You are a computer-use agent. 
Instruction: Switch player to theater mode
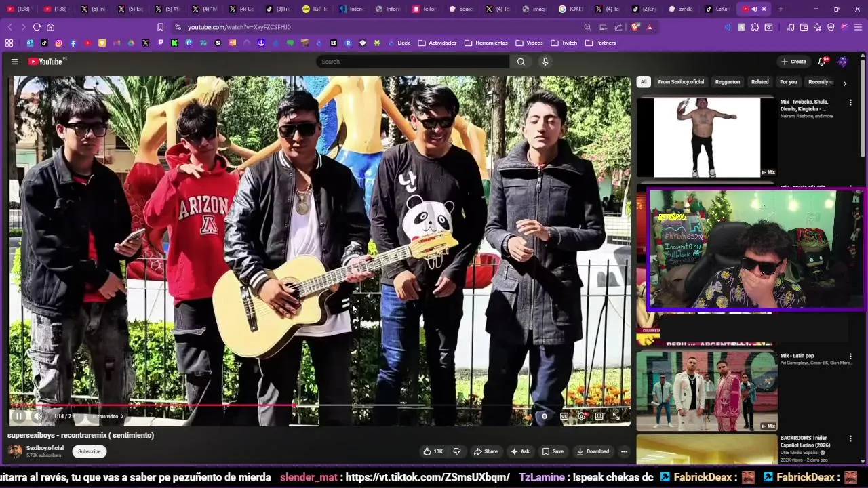click(x=599, y=416)
